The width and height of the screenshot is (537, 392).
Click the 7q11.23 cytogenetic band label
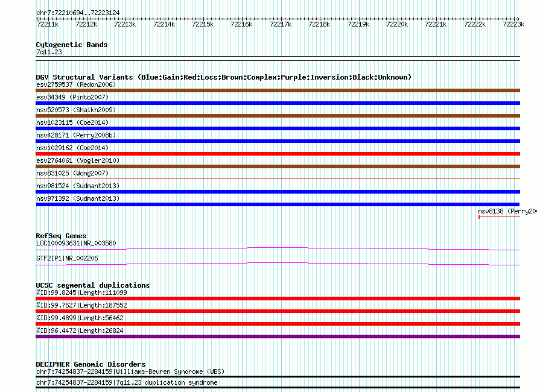(x=49, y=52)
